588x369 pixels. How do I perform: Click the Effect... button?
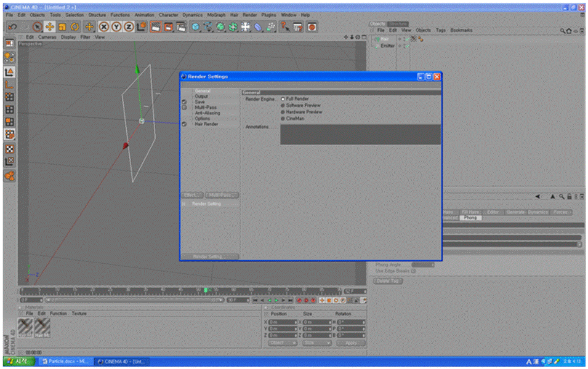click(x=192, y=195)
